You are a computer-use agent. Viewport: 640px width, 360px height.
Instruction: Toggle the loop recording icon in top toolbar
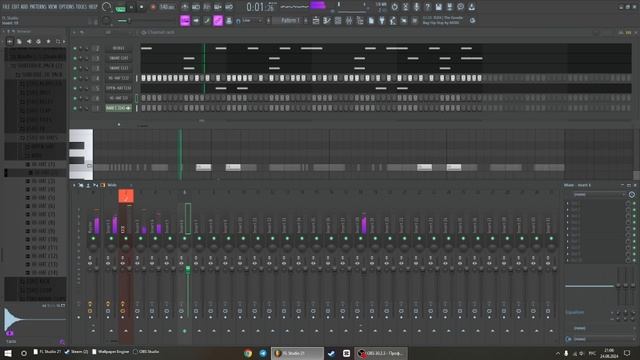(229, 7)
